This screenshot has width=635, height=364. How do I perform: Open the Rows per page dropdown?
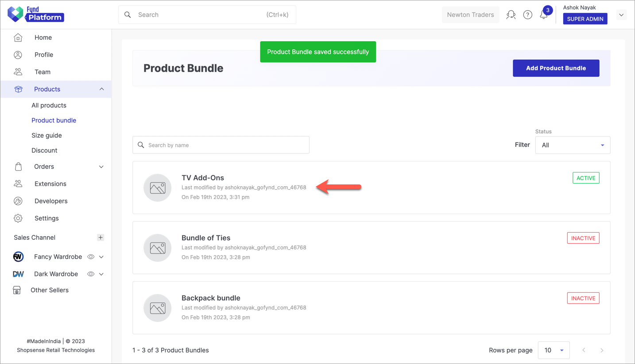pyautogui.click(x=554, y=350)
